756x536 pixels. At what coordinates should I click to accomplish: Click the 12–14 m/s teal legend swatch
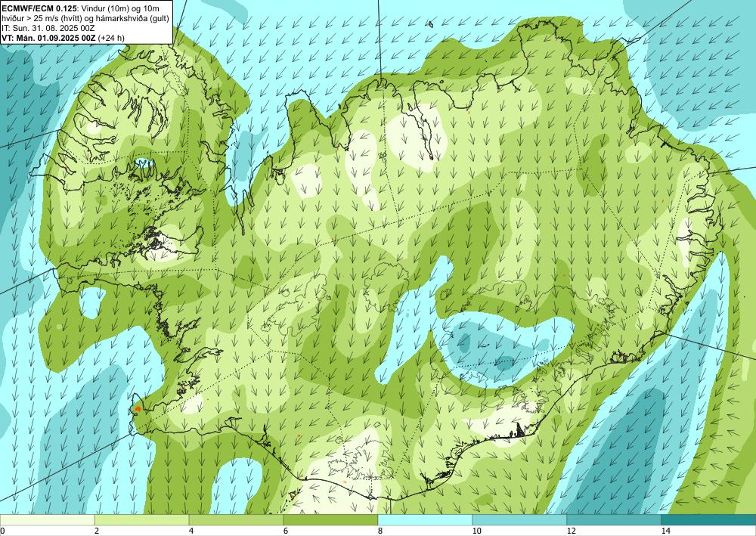(x=614, y=519)
